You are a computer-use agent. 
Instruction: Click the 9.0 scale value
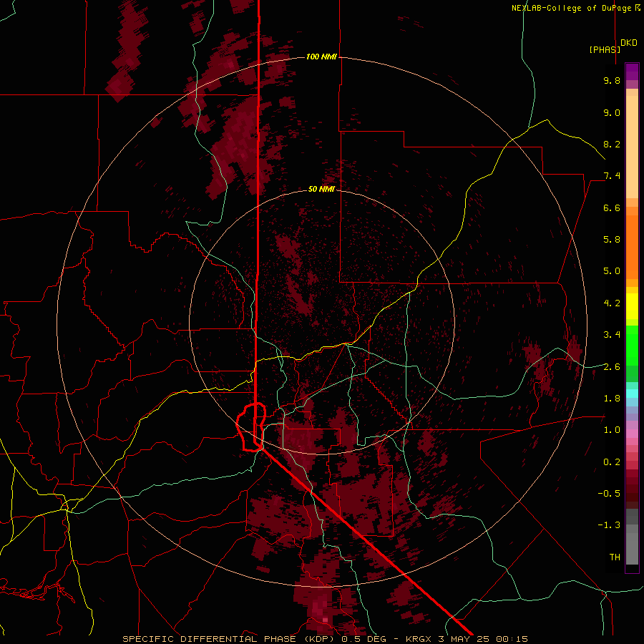pyautogui.click(x=612, y=112)
